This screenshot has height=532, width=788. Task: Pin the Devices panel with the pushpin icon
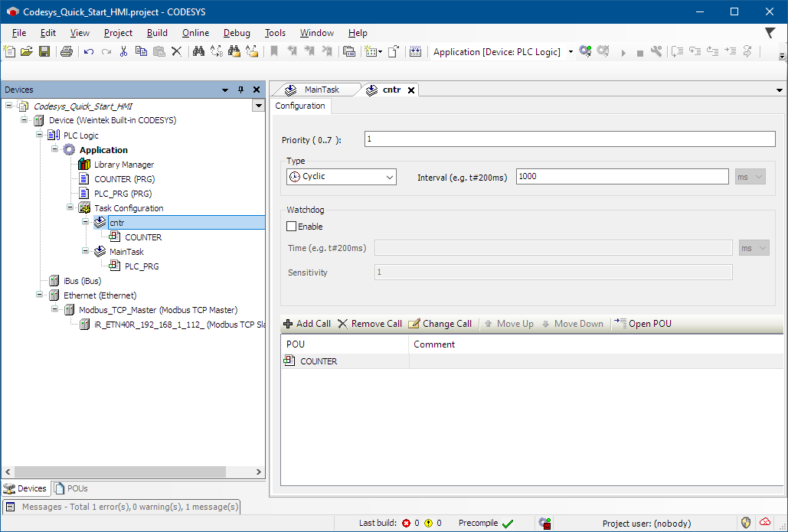[x=240, y=90]
